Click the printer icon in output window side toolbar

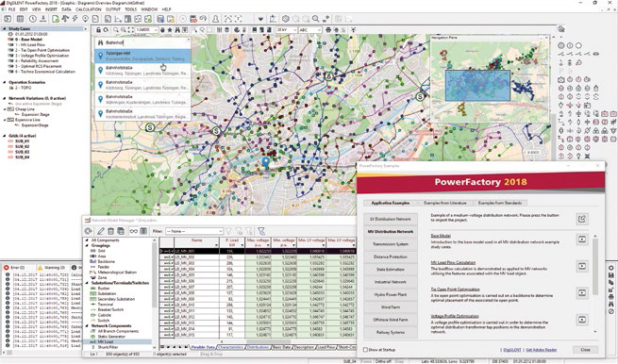tap(611, 297)
